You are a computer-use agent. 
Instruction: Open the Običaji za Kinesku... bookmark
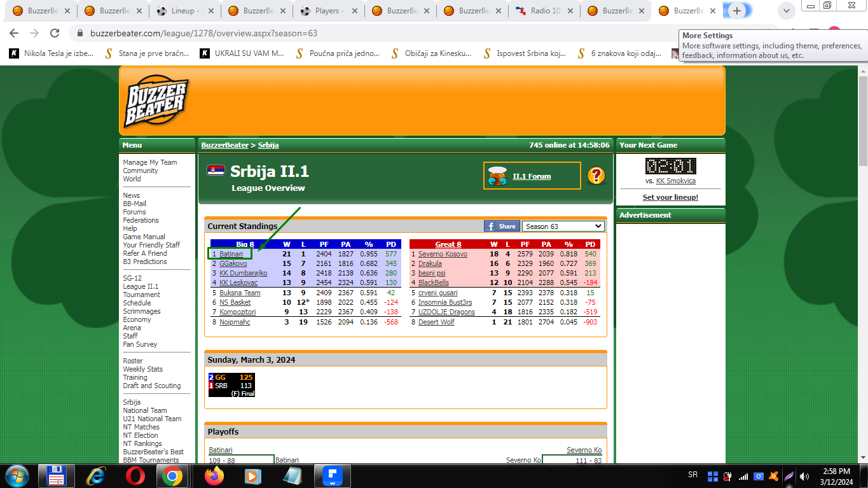[431, 53]
